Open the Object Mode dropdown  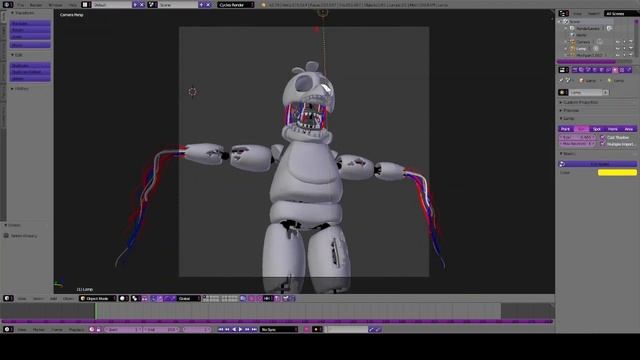[x=98, y=298]
